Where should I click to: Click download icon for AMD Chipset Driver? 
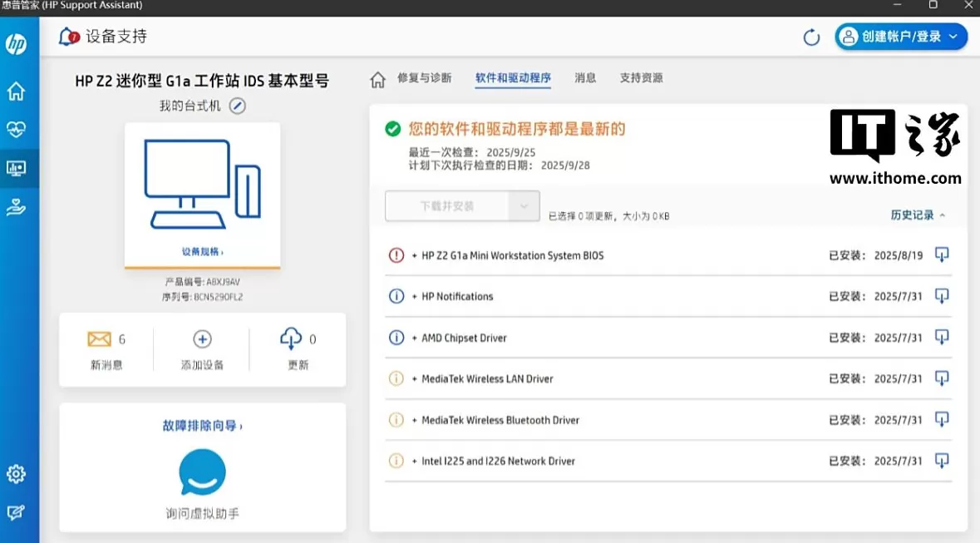click(x=942, y=338)
